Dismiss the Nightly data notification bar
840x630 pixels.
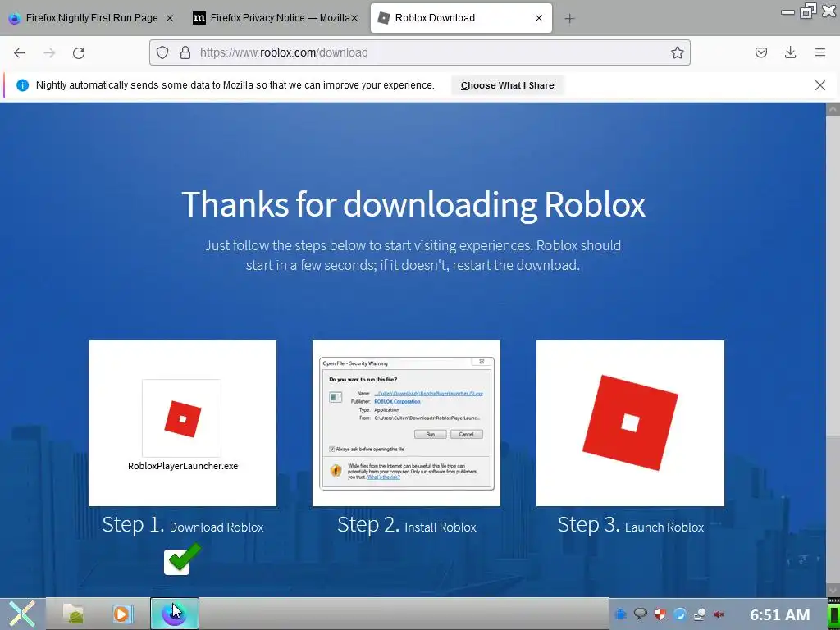[819, 85]
